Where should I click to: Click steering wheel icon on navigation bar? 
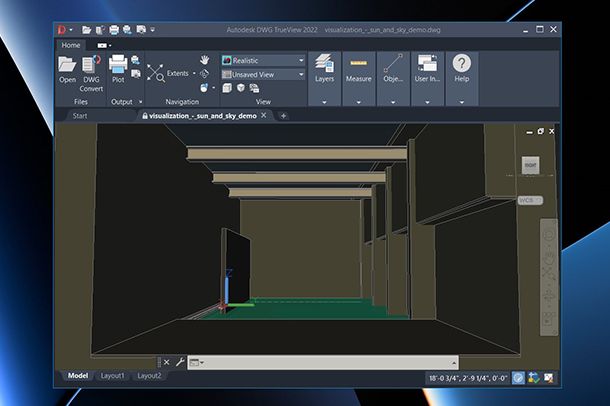coord(549,235)
